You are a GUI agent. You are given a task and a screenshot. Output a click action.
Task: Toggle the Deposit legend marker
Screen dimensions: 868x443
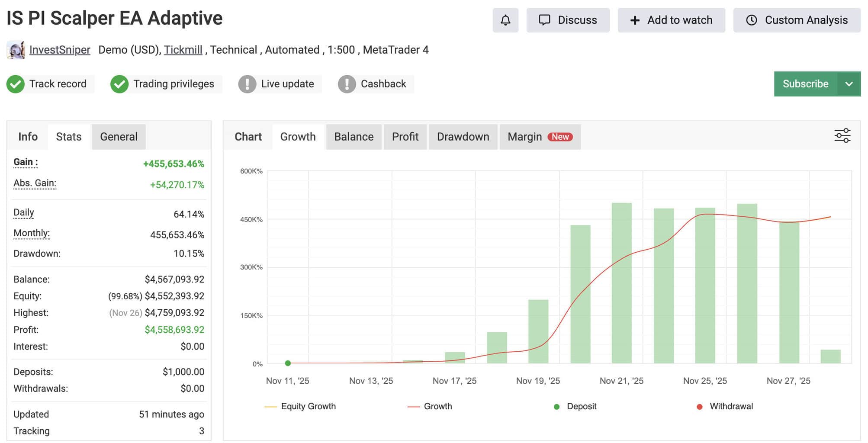575,406
